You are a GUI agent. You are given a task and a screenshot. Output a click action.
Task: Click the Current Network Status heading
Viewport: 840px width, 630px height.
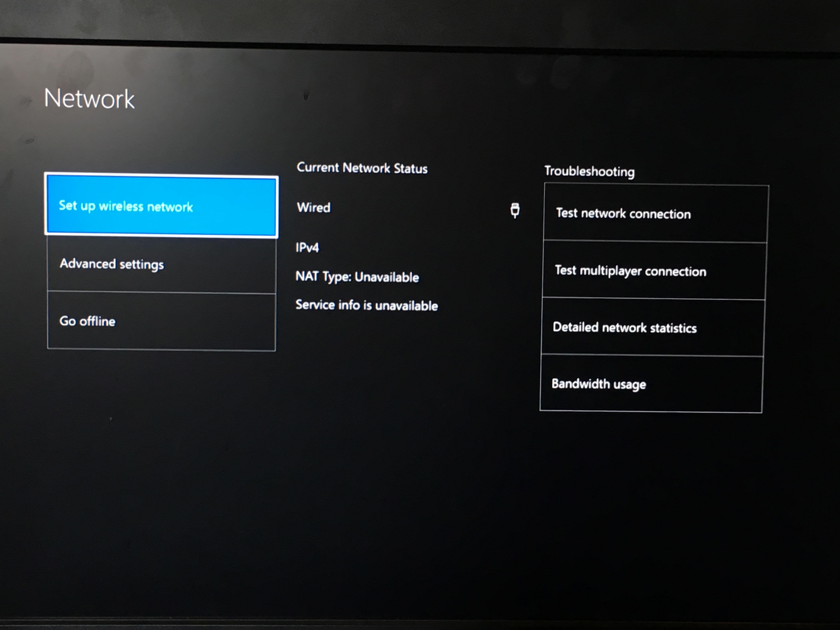(362, 168)
